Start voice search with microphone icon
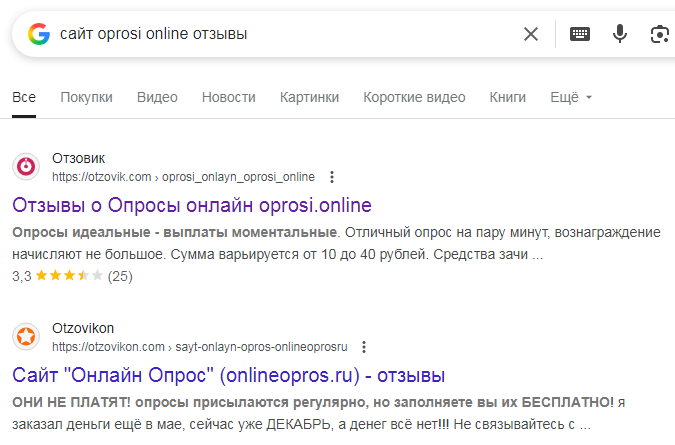Image resolution: width=675 pixels, height=445 pixels. coord(620,34)
